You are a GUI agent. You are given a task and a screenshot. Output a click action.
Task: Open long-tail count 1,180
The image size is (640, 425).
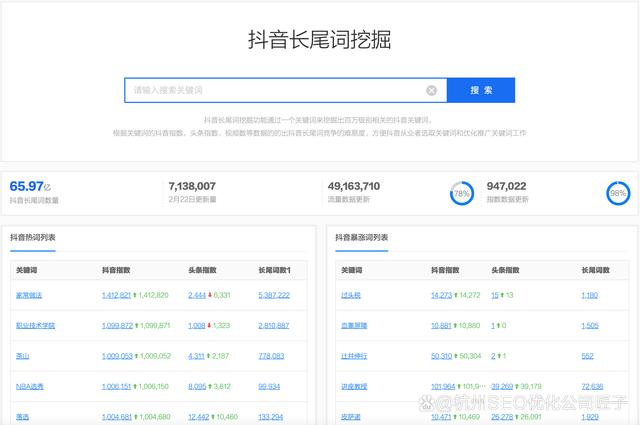pyautogui.click(x=590, y=295)
